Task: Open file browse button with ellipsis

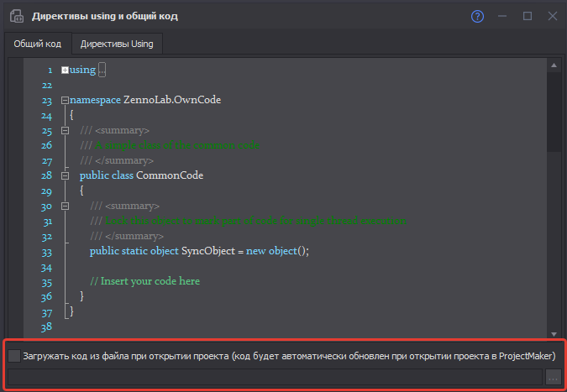Action: pyautogui.click(x=553, y=377)
